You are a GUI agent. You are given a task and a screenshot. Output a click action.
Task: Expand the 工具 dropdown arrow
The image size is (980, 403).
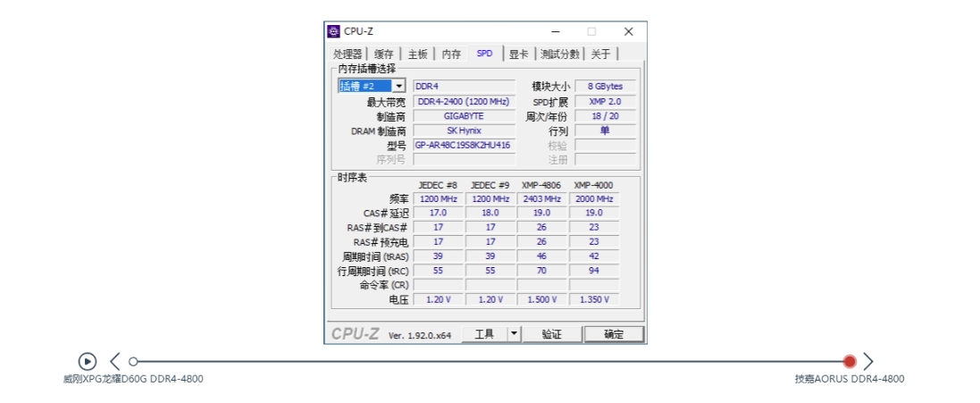pyautogui.click(x=514, y=334)
